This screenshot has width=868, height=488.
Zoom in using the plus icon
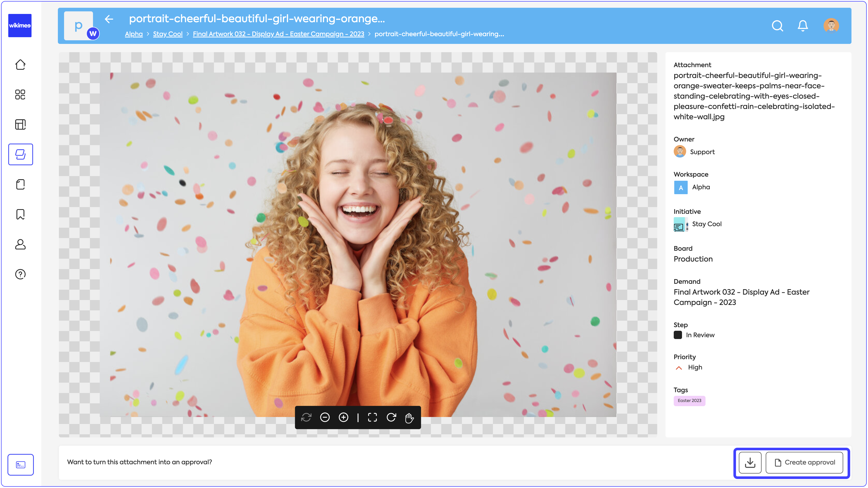[x=343, y=418]
